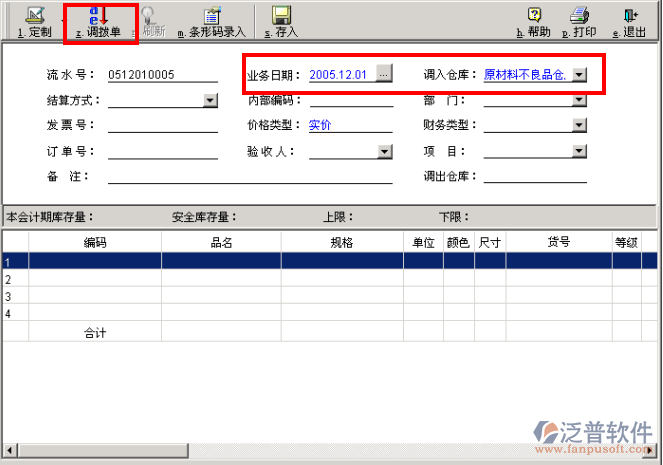Click the 发票号 input field
The width and height of the screenshot is (663, 465).
[163, 125]
